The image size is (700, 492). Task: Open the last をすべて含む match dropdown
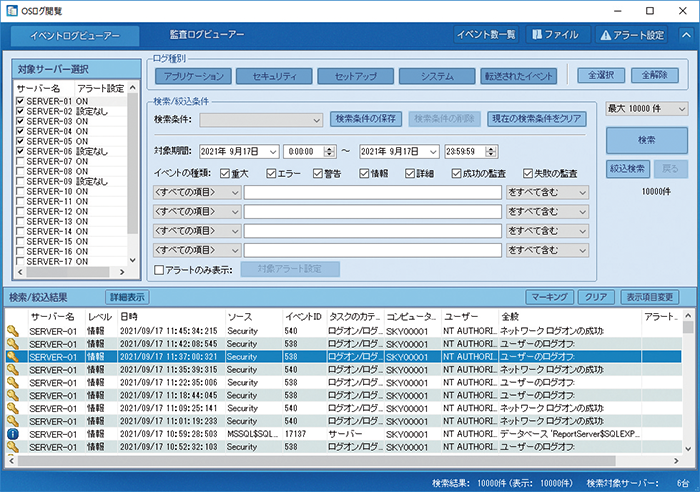pyautogui.click(x=547, y=250)
